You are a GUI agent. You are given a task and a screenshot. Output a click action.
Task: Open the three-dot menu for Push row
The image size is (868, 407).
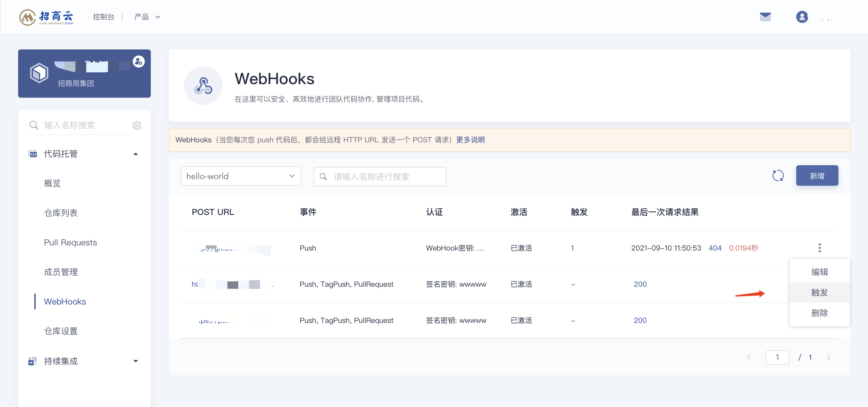click(819, 248)
